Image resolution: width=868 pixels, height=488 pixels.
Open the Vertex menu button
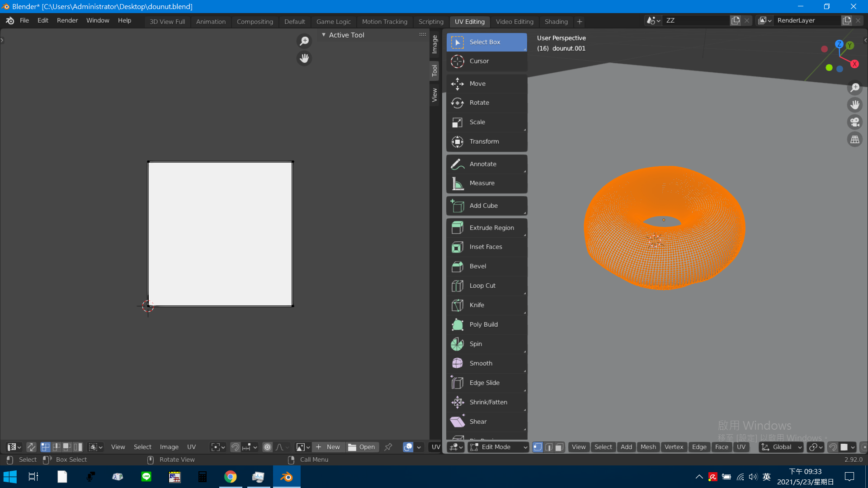pos(674,447)
